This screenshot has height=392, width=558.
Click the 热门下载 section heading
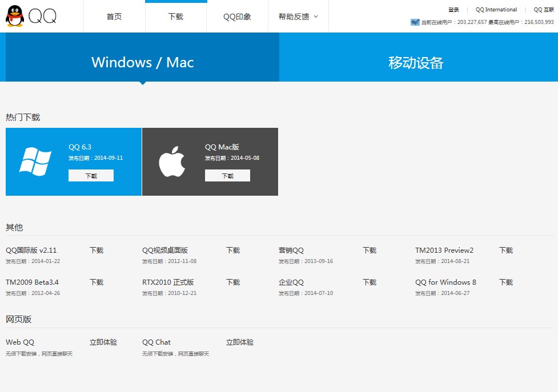click(x=23, y=118)
